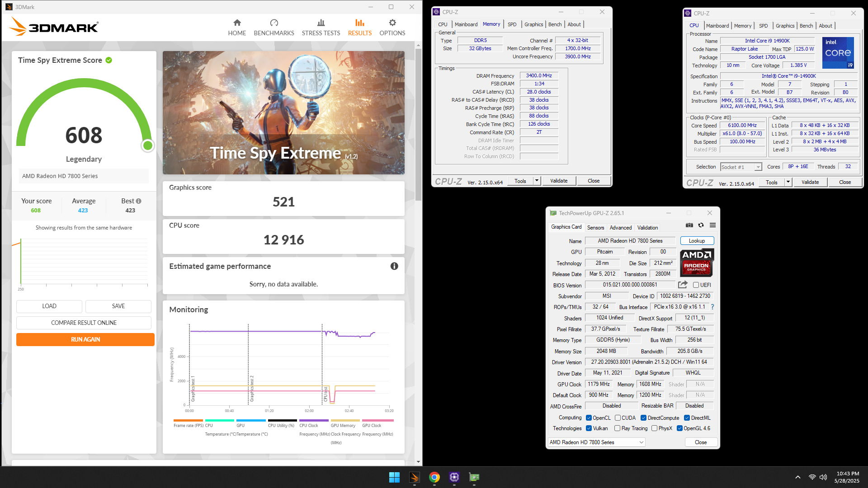Viewport: 868px width, 488px height.
Task: Click the score gauge green indicator knob
Action: click(148, 145)
